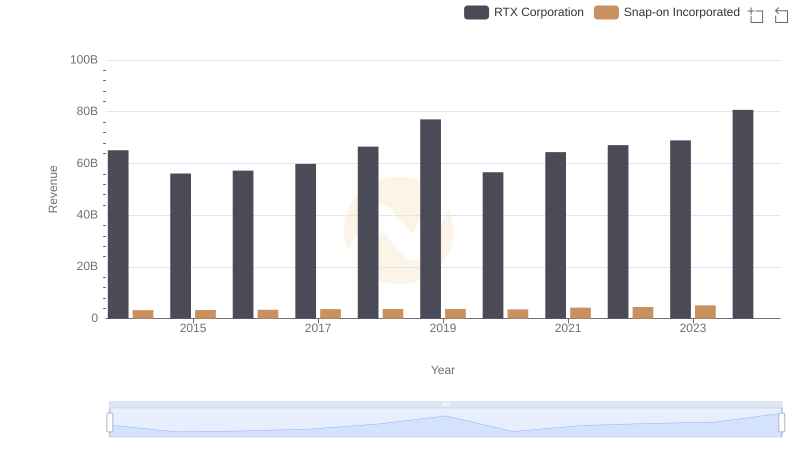Click the crop/select region icon in the chart toolbar
Image resolution: width=800 pixels, height=461 pixels.
[x=756, y=14]
